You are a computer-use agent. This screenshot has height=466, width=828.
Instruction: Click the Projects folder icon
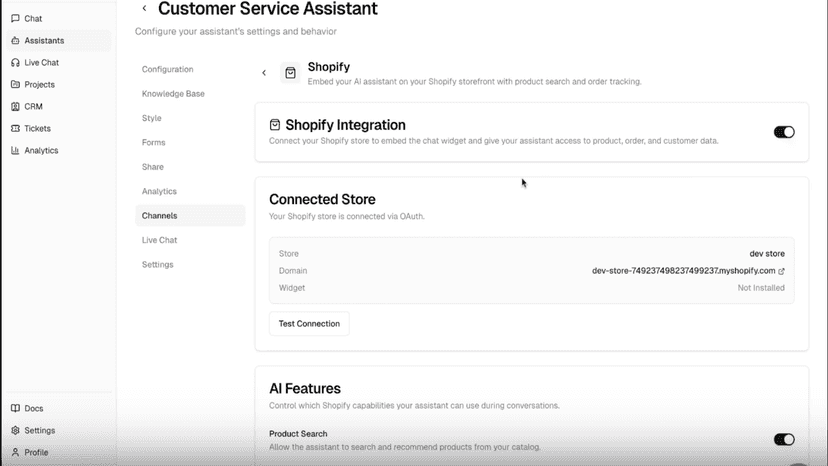tap(15, 85)
